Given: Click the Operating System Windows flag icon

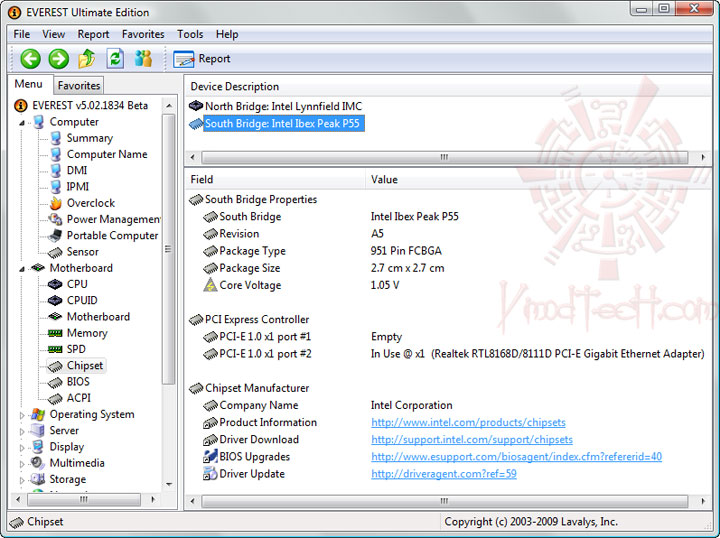Looking at the screenshot, I should pos(38,415).
